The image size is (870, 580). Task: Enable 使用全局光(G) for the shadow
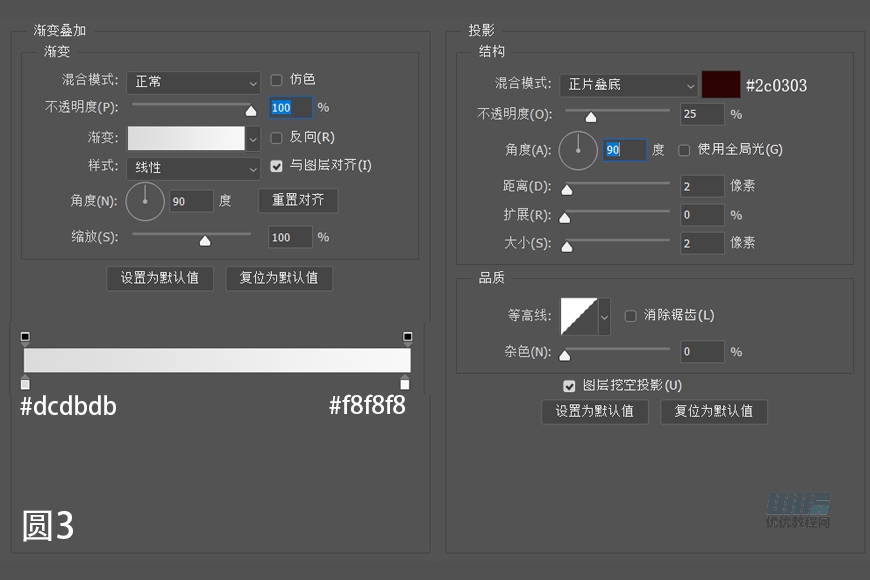684,148
